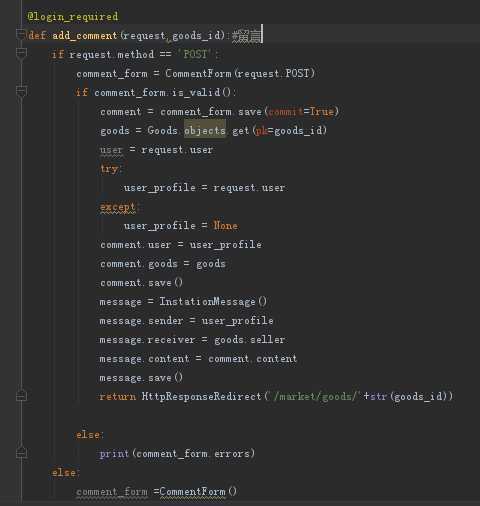Screen dimensions: 480x506
Task: Click the inner 'else:' above the print line
Action: click(90, 435)
